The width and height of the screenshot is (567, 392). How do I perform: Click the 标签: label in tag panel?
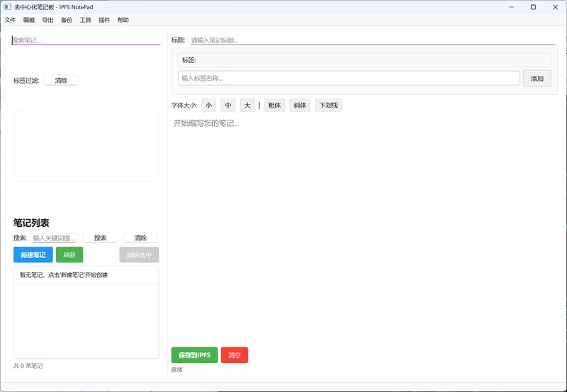[x=189, y=60]
